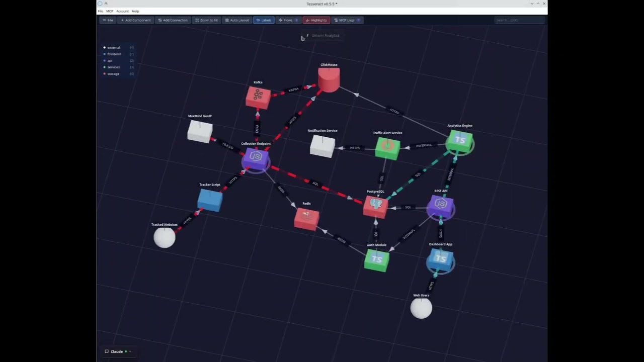This screenshot has width=644, height=362.
Task: Toggle Highlights mode
Action: 316,20
